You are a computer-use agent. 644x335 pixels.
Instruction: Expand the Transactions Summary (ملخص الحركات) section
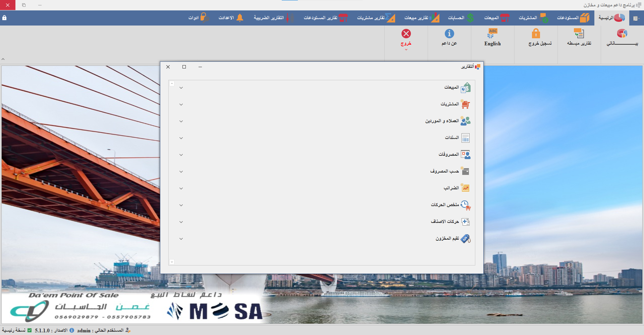(181, 205)
